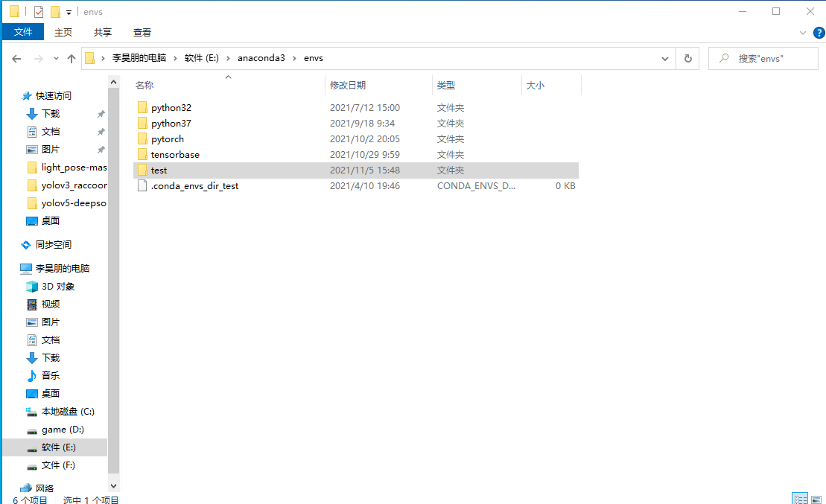The image size is (826, 504).
Task: Open the recent locations dropdown arrow
Action: 56,59
